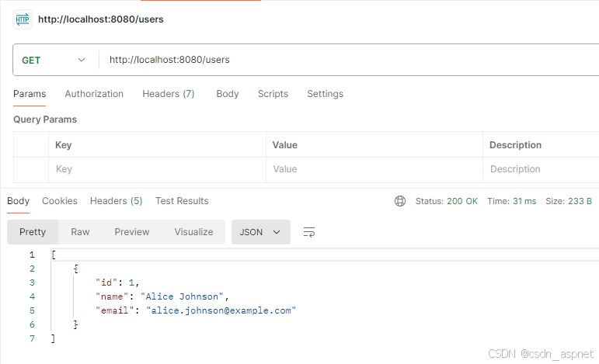Open the Scripts tab
The height and width of the screenshot is (364, 599).
273,94
